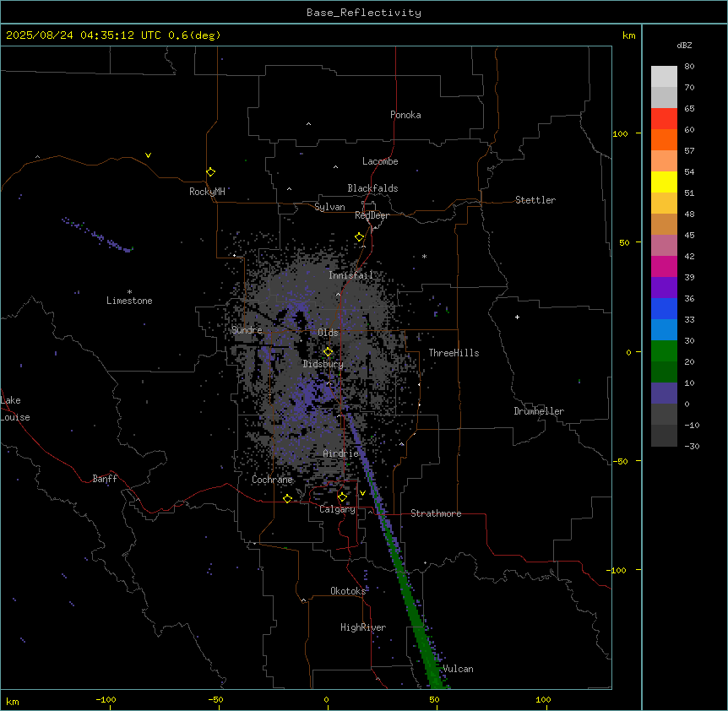This screenshot has height=711, width=728.
Task: Click the Olds city label
Action: tap(328, 333)
